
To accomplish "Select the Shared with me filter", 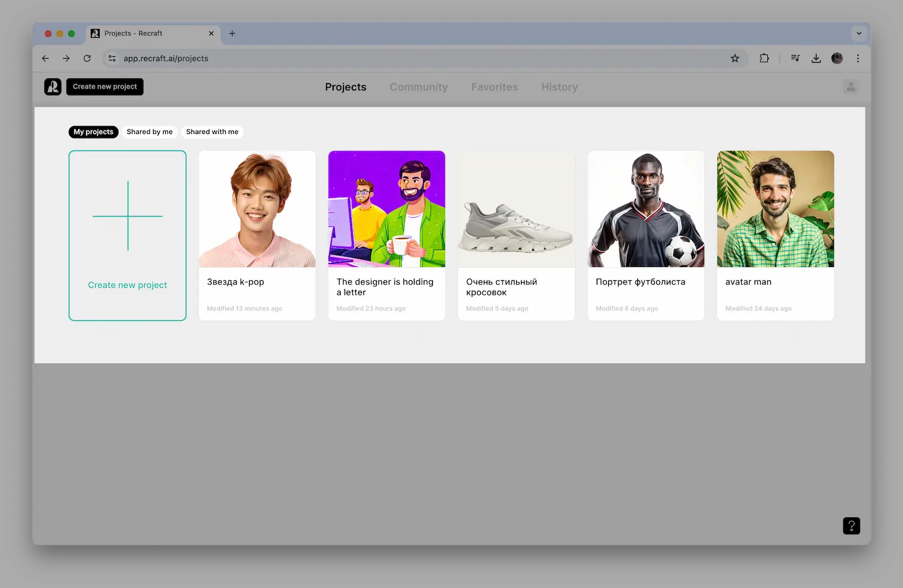I will pyautogui.click(x=212, y=132).
